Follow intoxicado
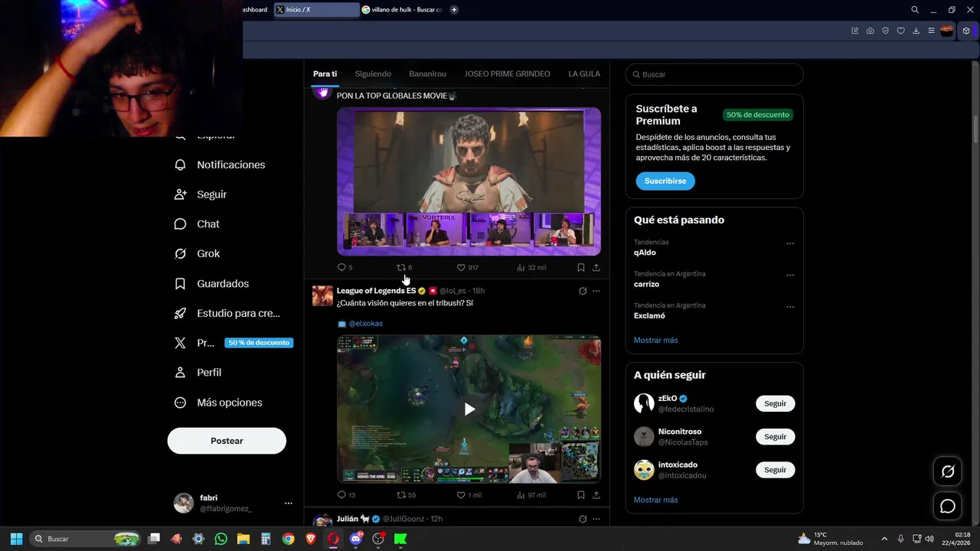This screenshot has width=980, height=551. (x=775, y=470)
